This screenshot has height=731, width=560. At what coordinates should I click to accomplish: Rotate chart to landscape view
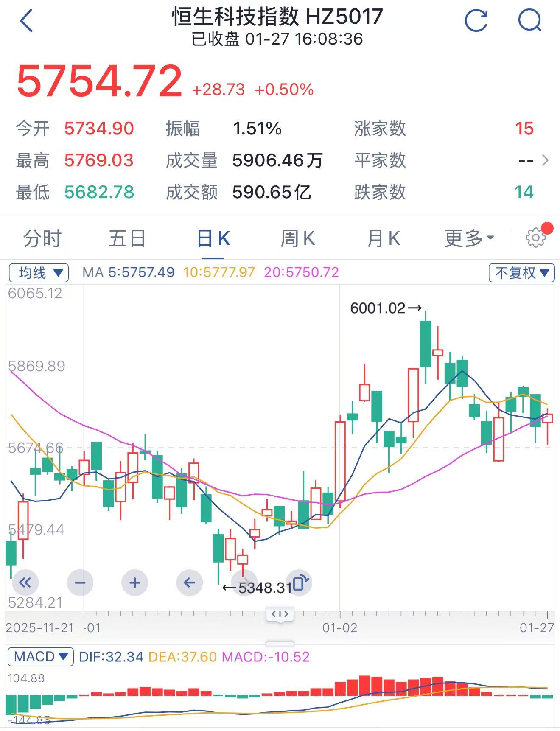299,583
